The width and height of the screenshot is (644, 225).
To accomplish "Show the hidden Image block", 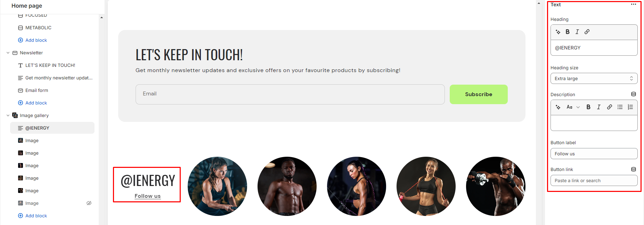I will coord(89,203).
